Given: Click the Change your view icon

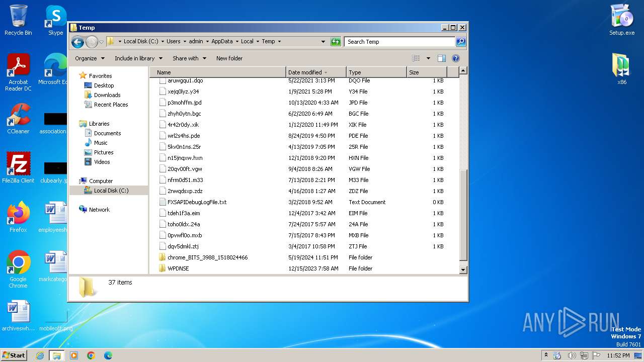Looking at the screenshot, I should (x=416, y=58).
